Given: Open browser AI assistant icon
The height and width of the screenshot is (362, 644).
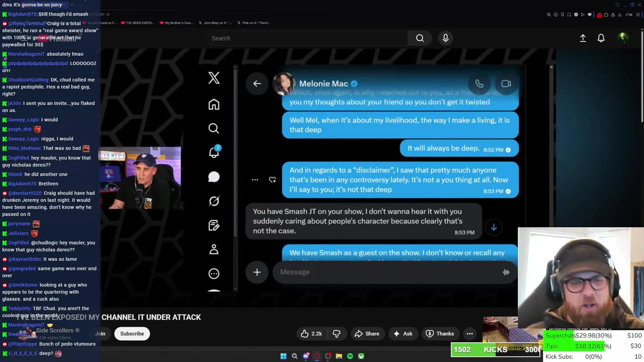Looking at the screenshot, I should click(x=629, y=15).
